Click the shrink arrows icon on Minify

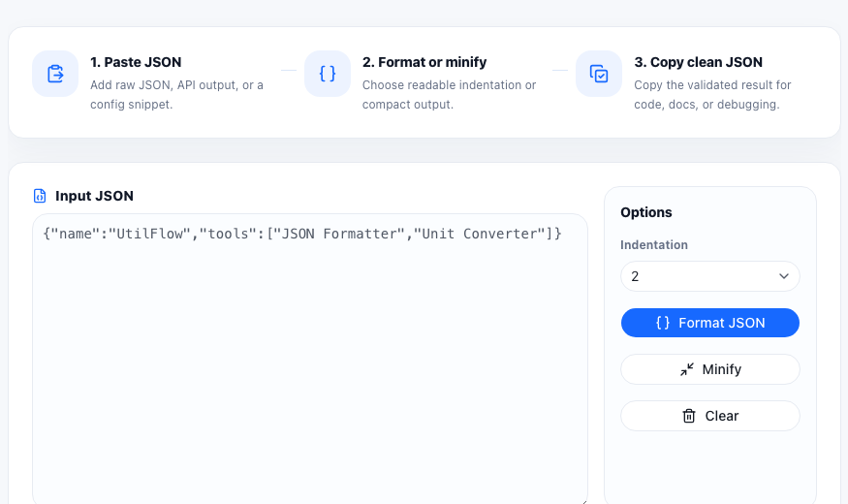[687, 369]
